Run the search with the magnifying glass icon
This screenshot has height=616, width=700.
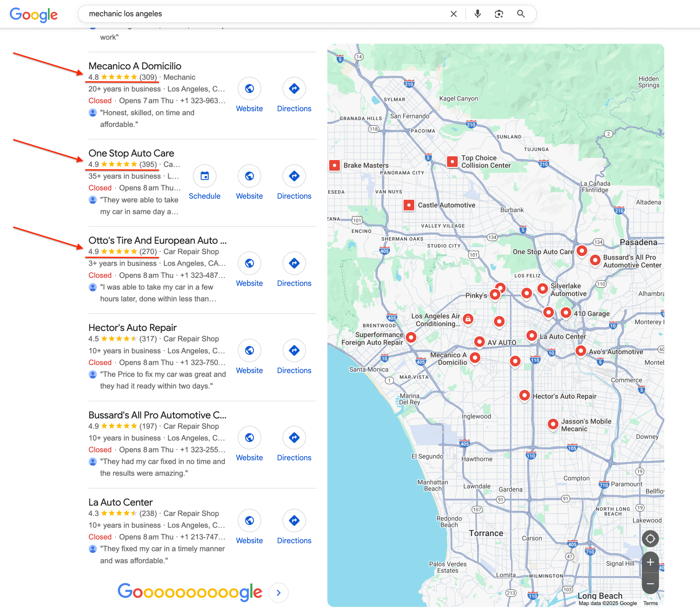521,14
